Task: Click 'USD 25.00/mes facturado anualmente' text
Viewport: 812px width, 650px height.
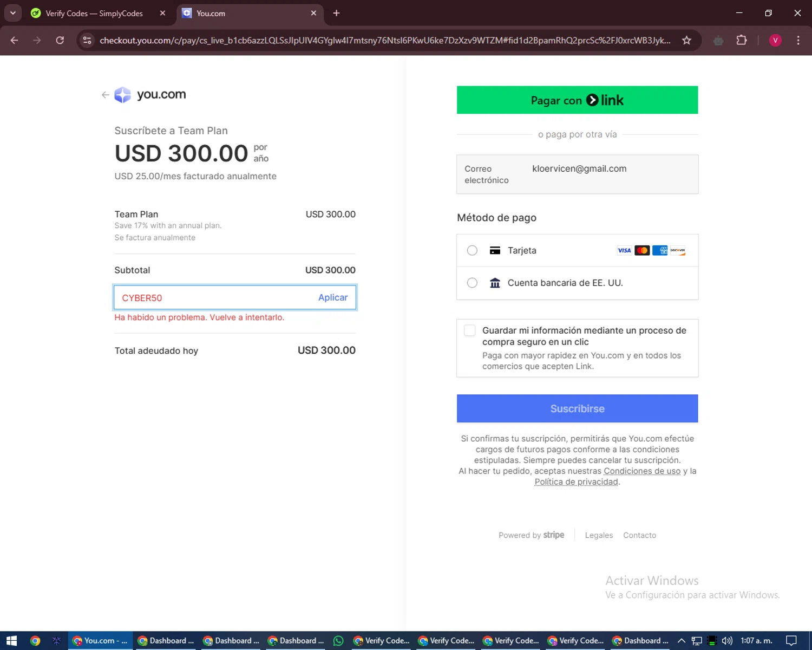Action: 195,176
